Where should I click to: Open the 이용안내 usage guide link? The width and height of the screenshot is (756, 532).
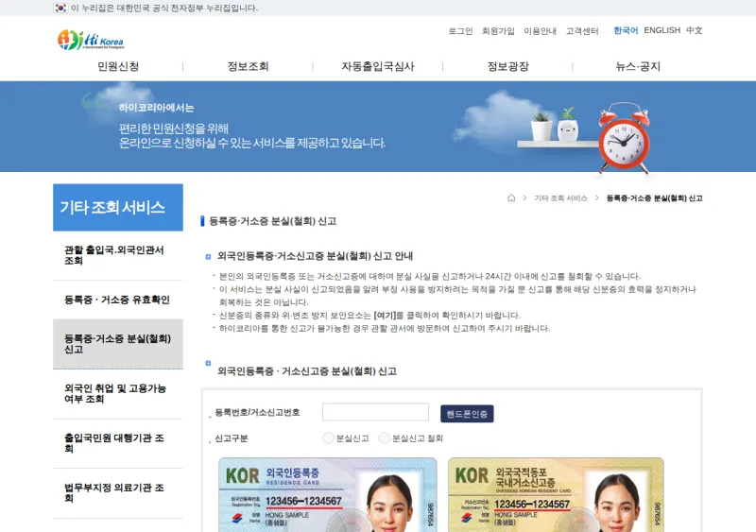coord(540,31)
